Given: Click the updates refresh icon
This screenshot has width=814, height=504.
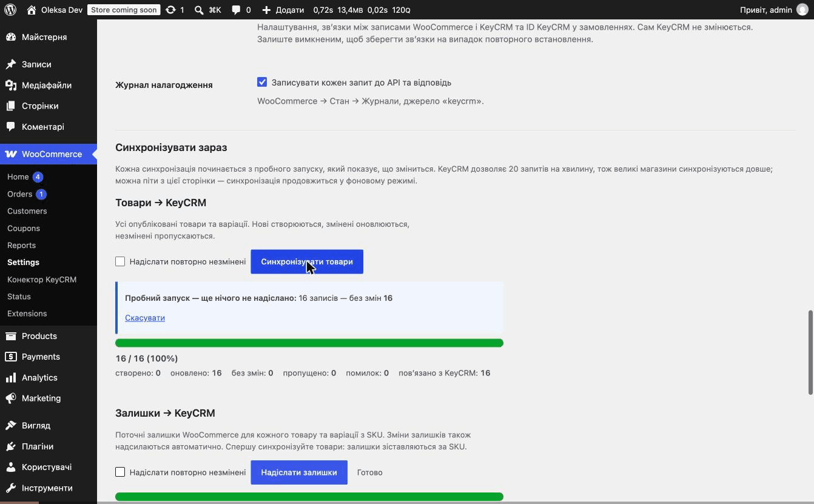Looking at the screenshot, I should (x=170, y=10).
